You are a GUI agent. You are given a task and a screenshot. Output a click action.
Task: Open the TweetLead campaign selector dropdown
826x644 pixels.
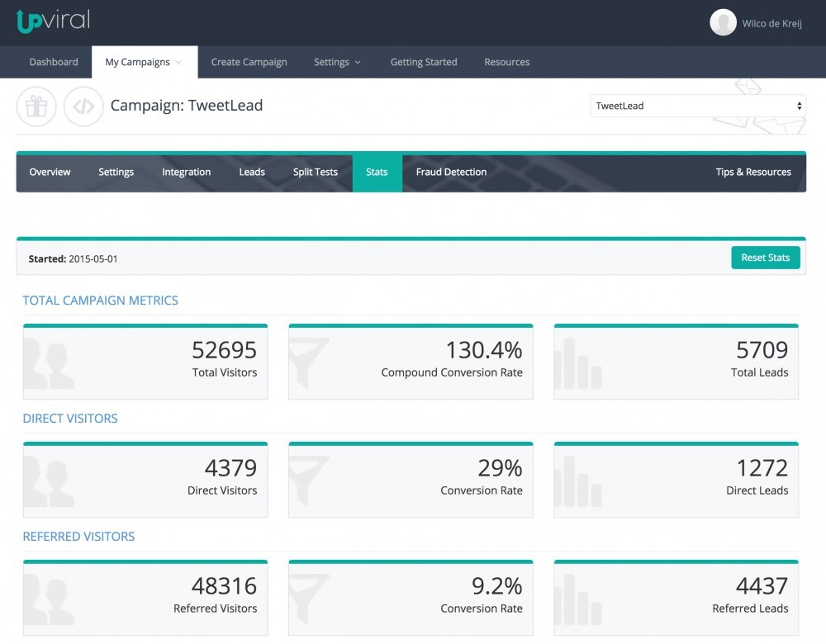tap(698, 106)
